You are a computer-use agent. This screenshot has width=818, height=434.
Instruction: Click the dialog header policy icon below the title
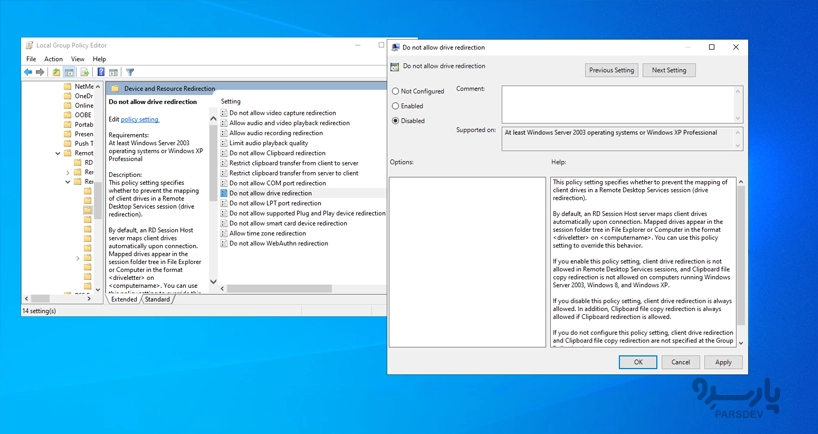395,66
